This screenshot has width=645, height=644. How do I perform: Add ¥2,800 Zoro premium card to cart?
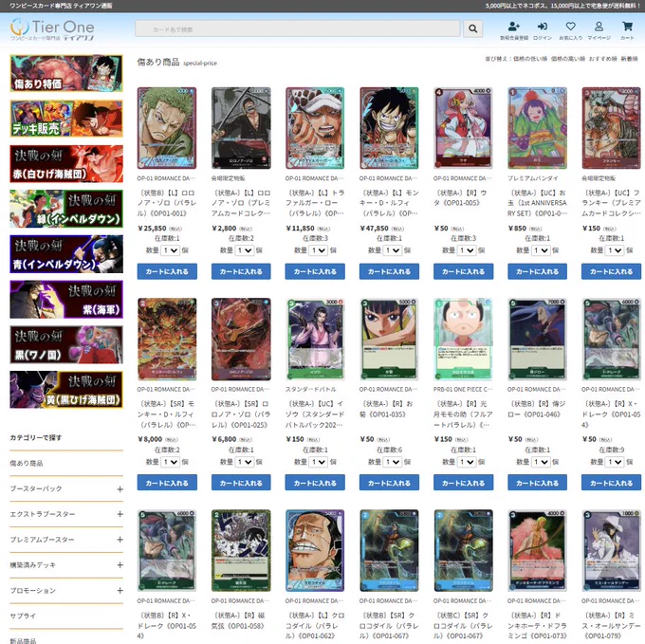pyautogui.click(x=241, y=271)
